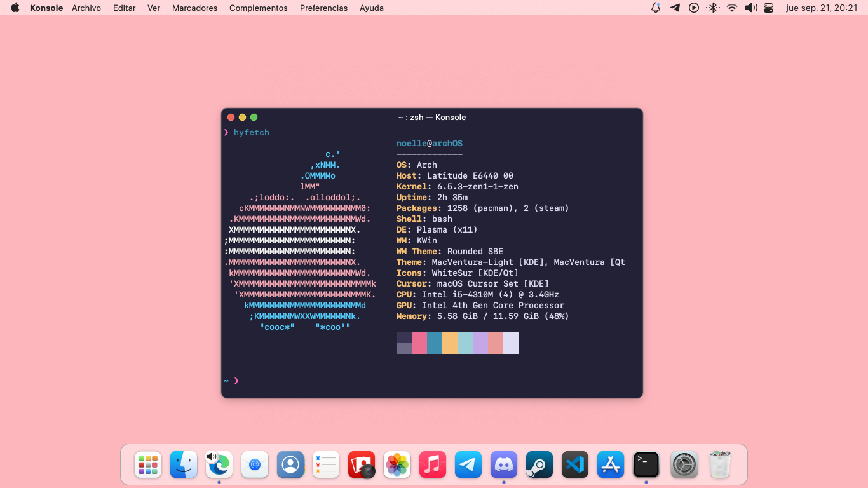Open Discord from the dock
The height and width of the screenshot is (488, 868).
click(504, 464)
